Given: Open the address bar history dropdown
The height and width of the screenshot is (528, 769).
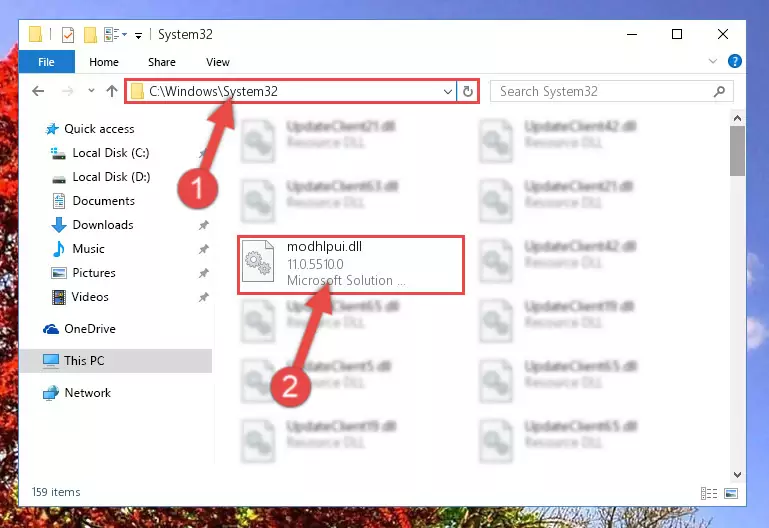Looking at the screenshot, I should pos(447,92).
